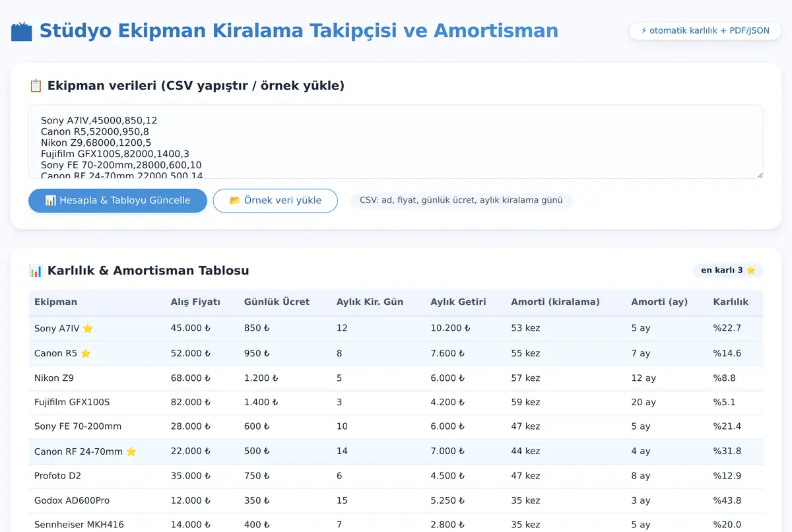Select the Fujifilm GFX100S row name

72,402
